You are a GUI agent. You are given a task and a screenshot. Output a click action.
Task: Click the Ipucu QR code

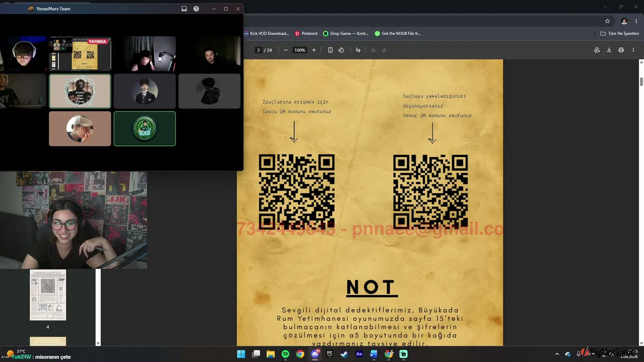pyautogui.click(x=297, y=192)
